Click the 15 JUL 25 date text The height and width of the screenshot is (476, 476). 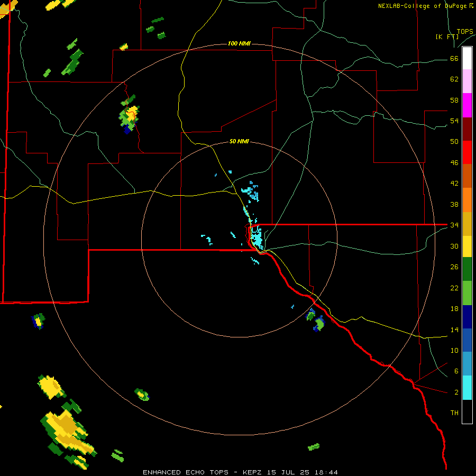pos(288,472)
